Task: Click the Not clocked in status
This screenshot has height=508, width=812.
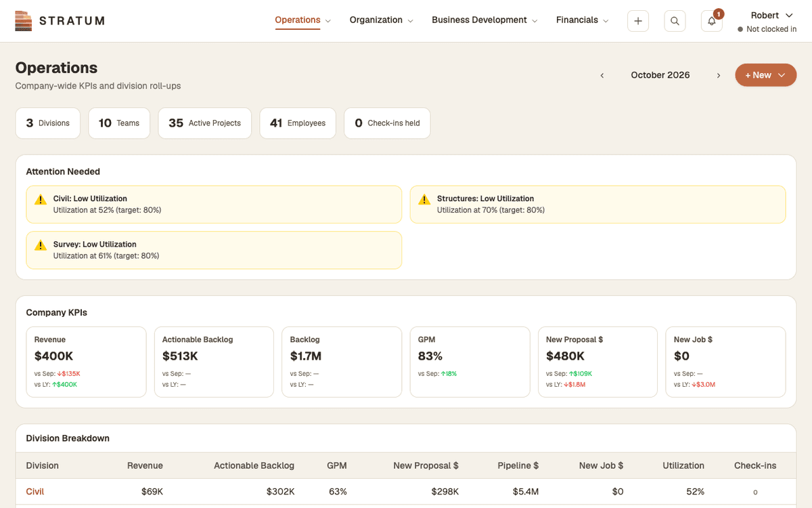Action: coord(767,29)
